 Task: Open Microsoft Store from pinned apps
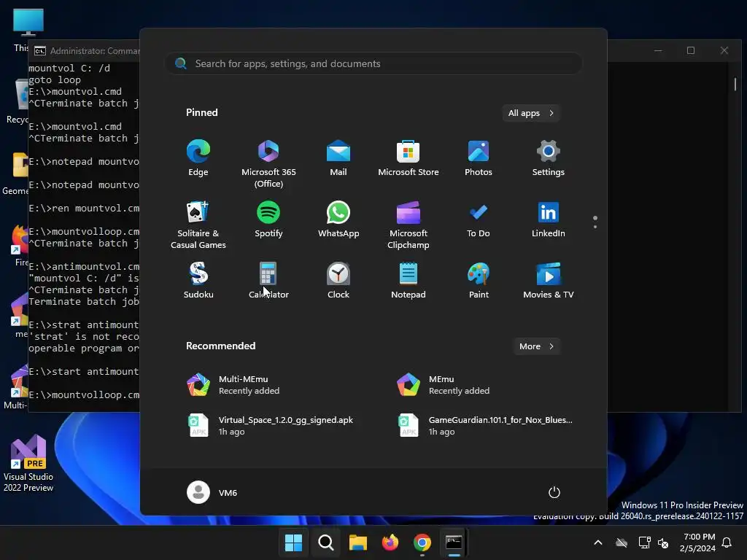[x=409, y=158]
